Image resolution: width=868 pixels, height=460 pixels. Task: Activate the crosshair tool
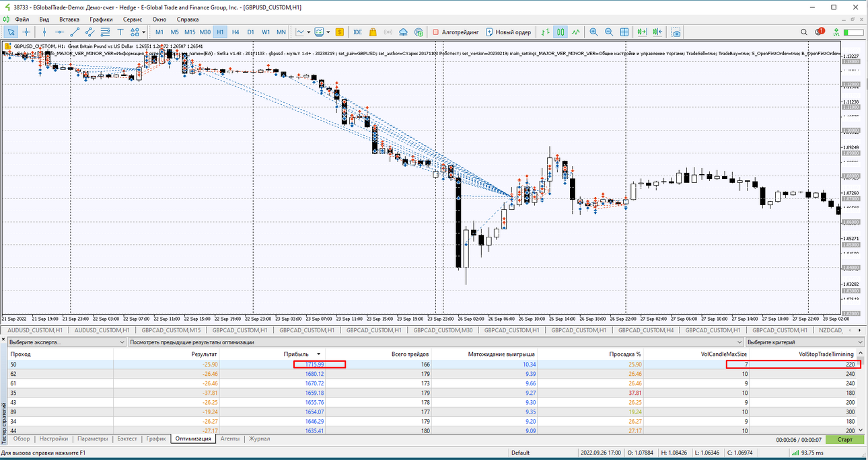26,32
